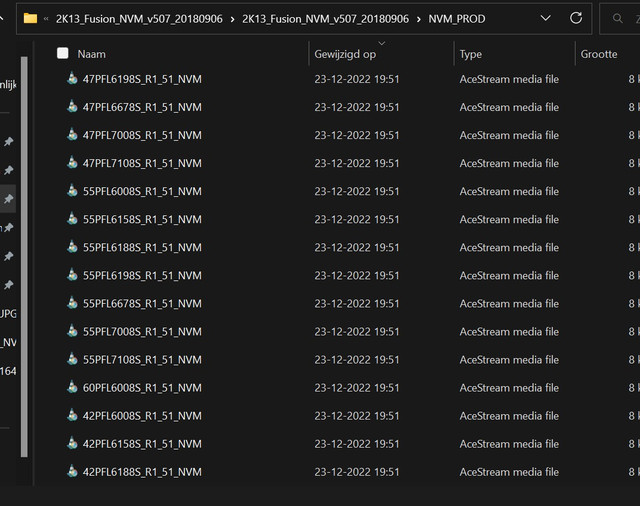Click the 42PFL6158S_R1_51_NVM file icon
Image resolution: width=640 pixels, height=506 pixels.
tap(72, 443)
